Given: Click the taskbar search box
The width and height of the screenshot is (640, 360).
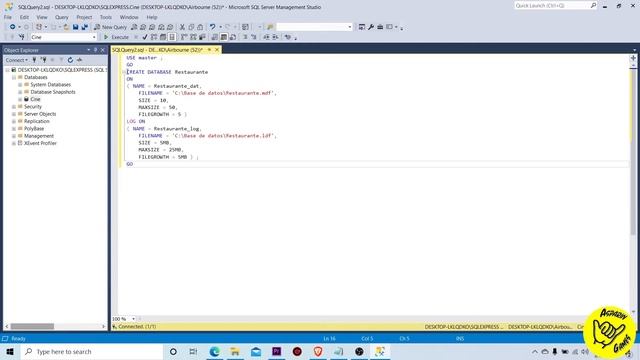Looking at the screenshot, I should (x=92, y=351).
